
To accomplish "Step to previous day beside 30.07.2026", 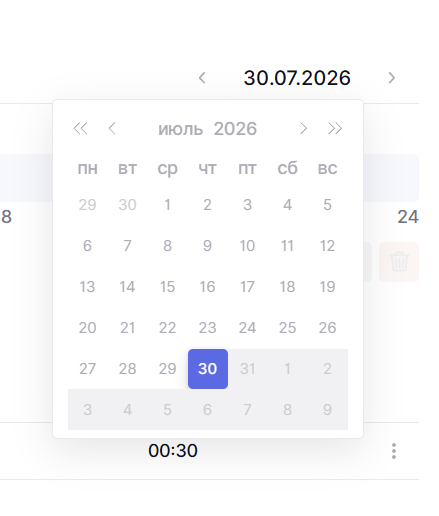I will 202,78.
